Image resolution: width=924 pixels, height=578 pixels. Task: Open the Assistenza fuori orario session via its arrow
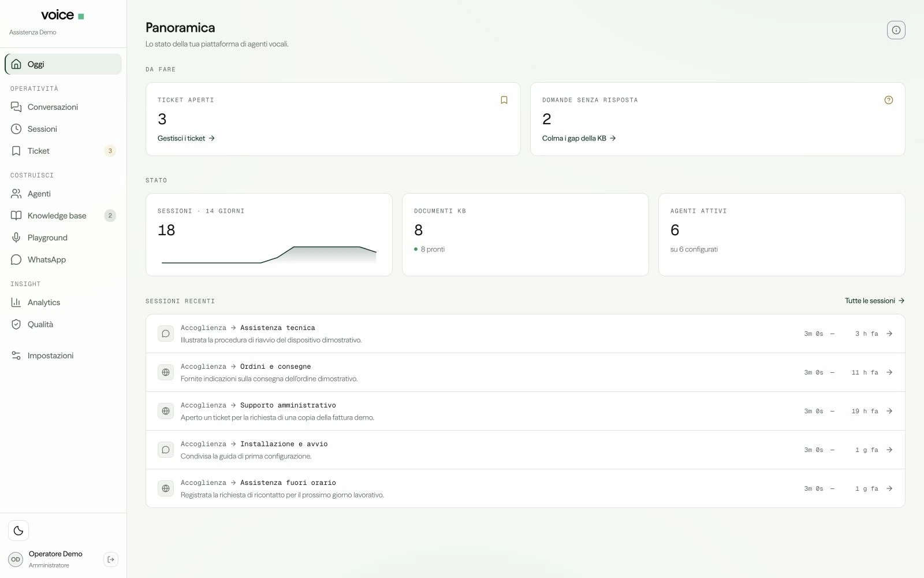(889, 488)
